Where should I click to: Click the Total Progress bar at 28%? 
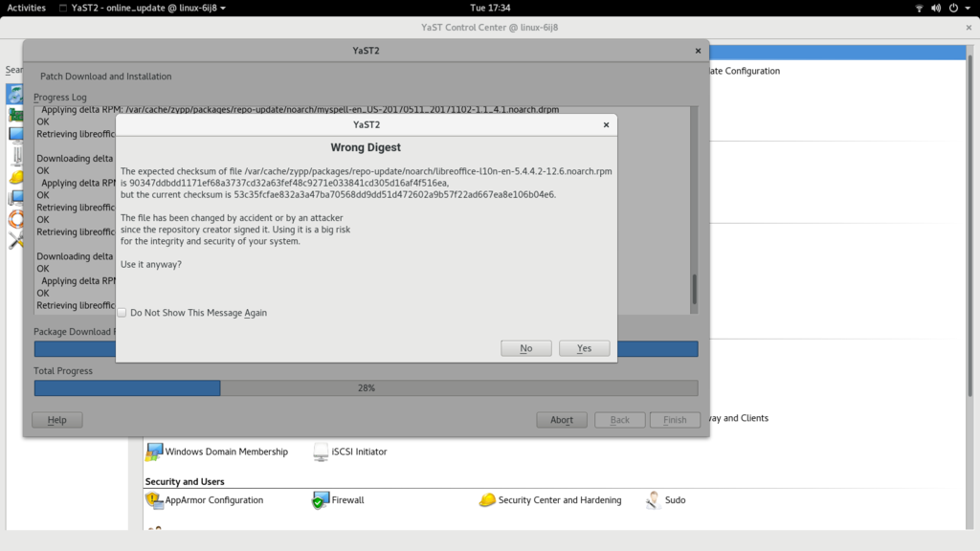point(367,388)
